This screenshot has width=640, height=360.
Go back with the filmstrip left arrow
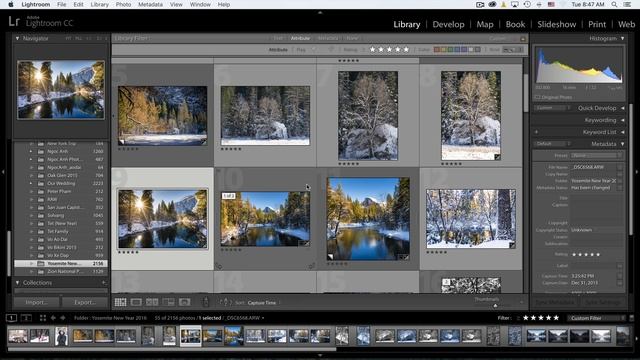[x=53, y=318]
